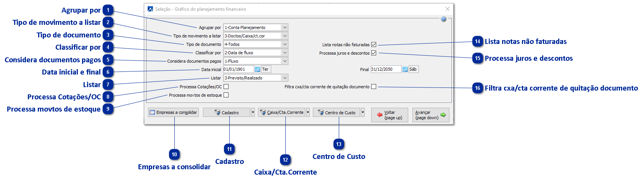644x183 pixels.
Task: Click the Cadastro filter button
Action: point(227,112)
